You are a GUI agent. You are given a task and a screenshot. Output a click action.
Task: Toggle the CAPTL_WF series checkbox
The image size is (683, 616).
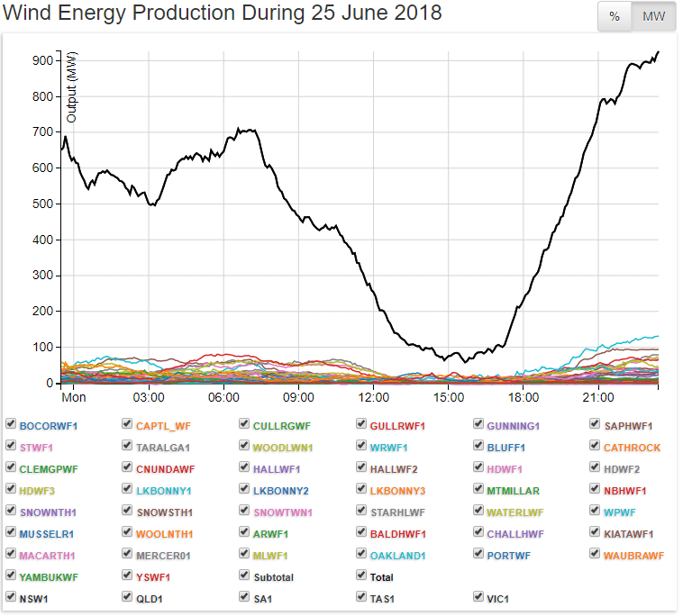coord(127,423)
